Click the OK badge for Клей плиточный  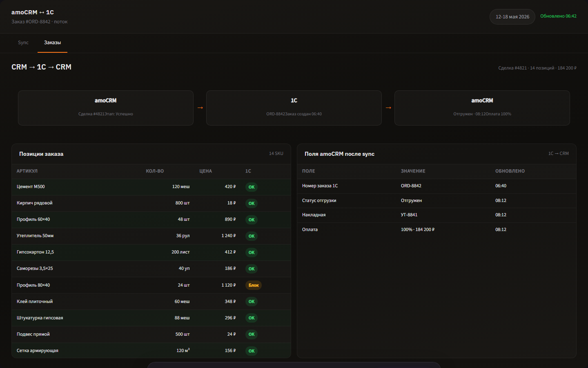click(252, 301)
